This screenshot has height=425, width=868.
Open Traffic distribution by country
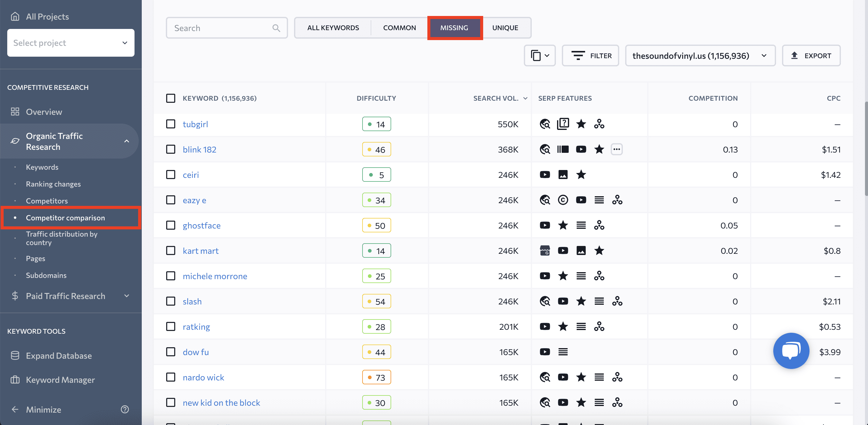coord(62,238)
